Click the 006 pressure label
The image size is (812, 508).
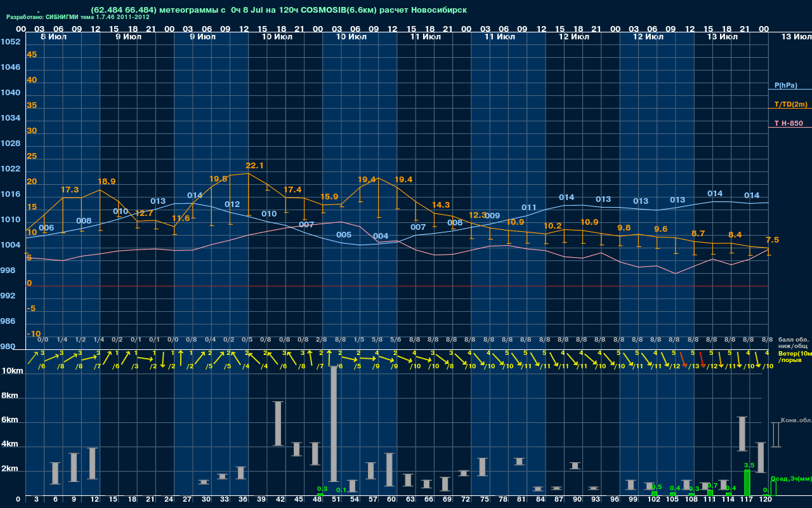click(x=46, y=228)
